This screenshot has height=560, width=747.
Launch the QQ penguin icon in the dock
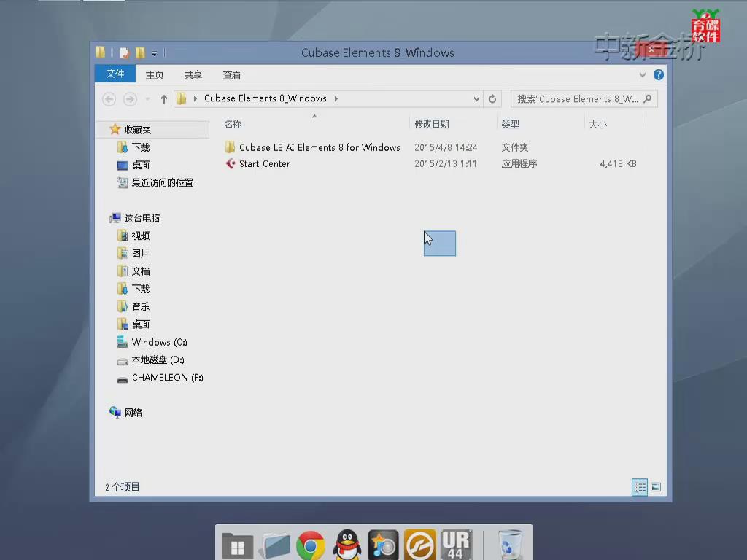tap(347, 545)
